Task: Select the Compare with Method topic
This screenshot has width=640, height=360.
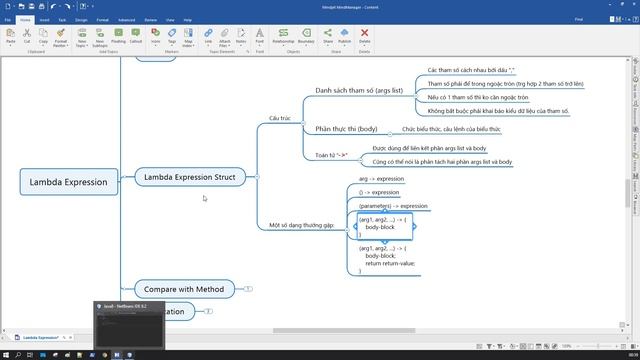Action: click(x=184, y=289)
